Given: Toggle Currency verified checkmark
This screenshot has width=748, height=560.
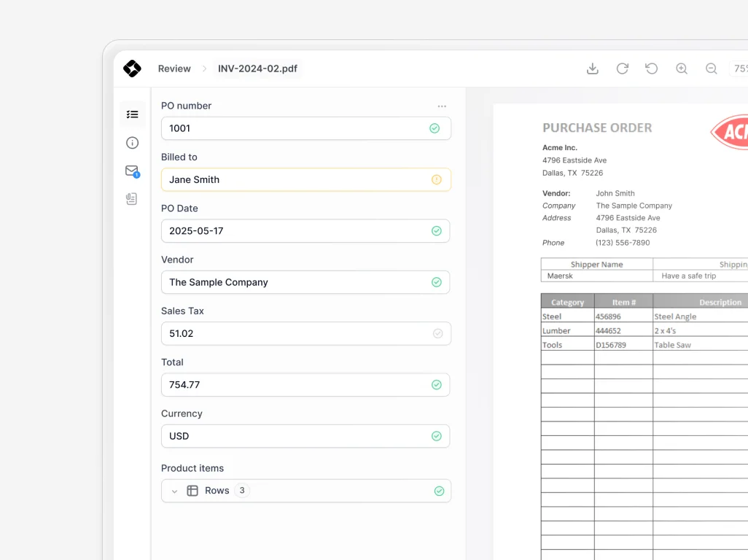Looking at the screenshot, I should pos(437,436).
